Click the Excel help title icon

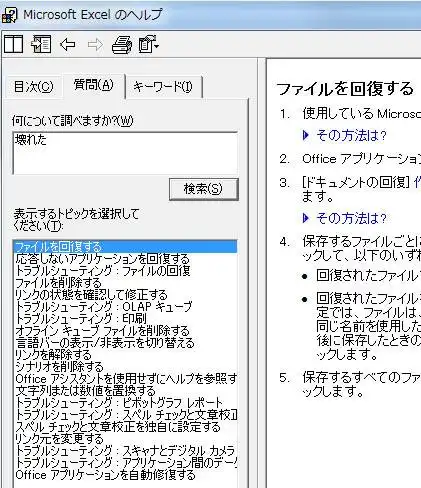10,15
